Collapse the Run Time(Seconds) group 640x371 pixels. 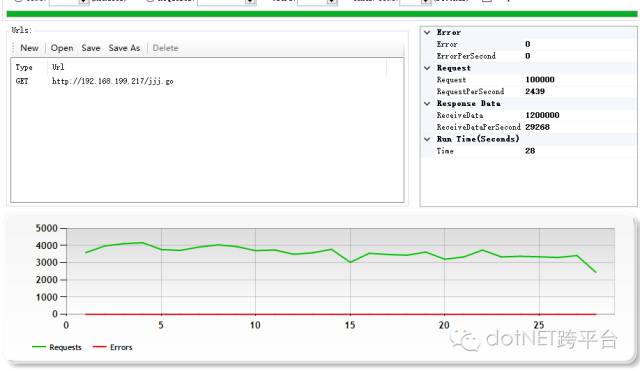tap(427, 139)
